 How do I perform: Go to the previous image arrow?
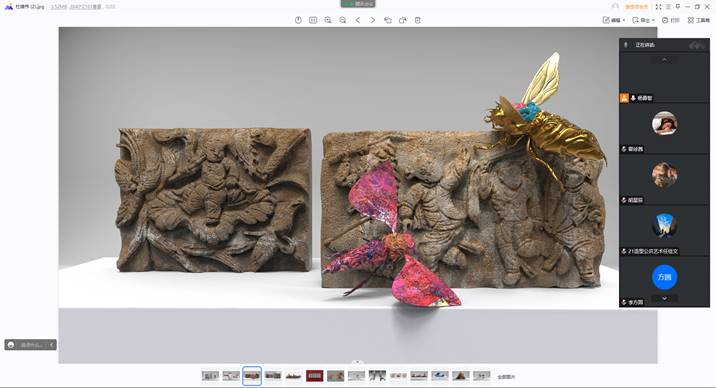point(358,20)
